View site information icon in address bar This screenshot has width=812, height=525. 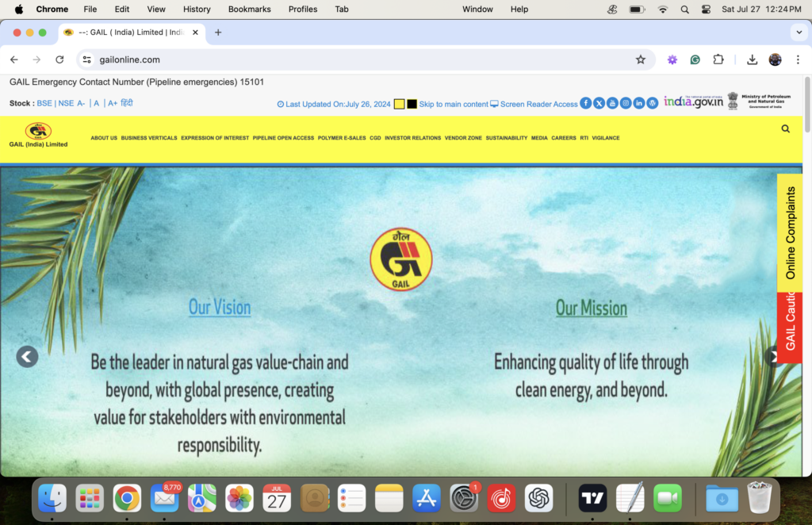[87, 59]
